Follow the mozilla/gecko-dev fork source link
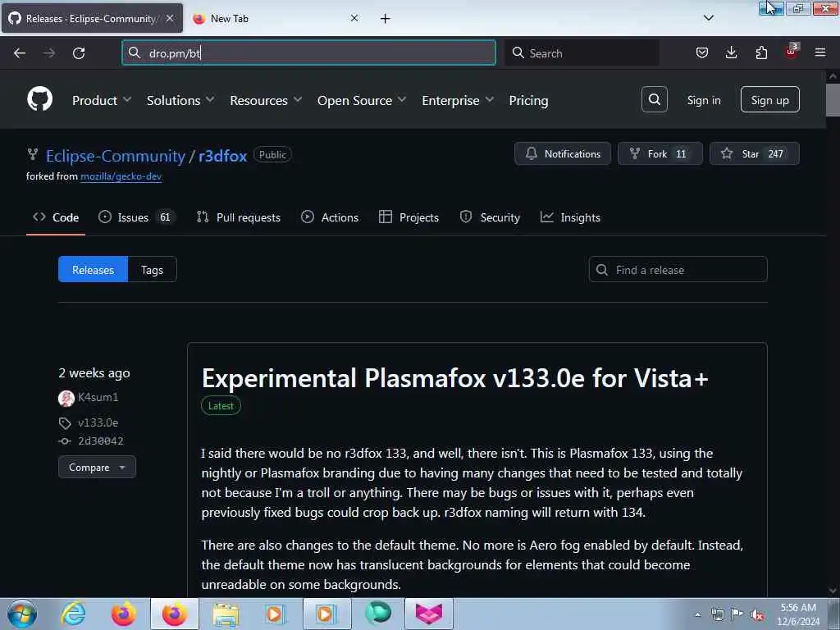The height and width of the screenshot is (630, 840). click(x=121, y=176)
